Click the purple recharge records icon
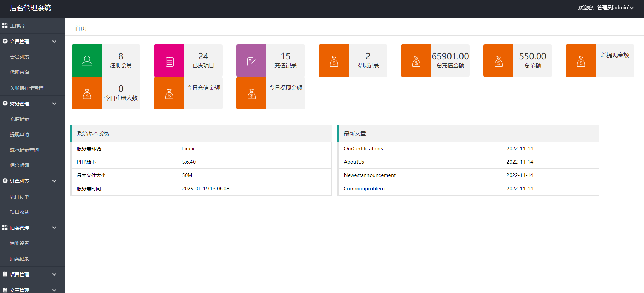644x293 pixels. point(251,61)
